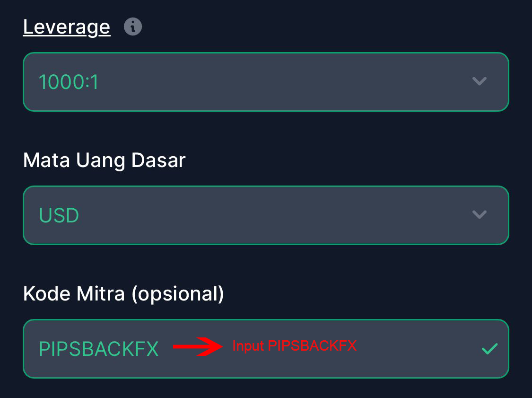The height and width of the screenshot is (398, 532).
Task: Click the red arrow annotation
Action: click(x=197, y=347)
